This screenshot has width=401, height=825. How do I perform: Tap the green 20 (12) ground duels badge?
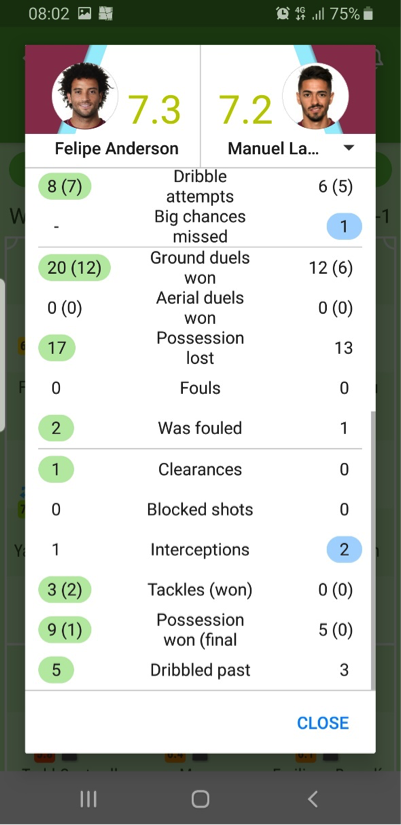coord(74,268)
